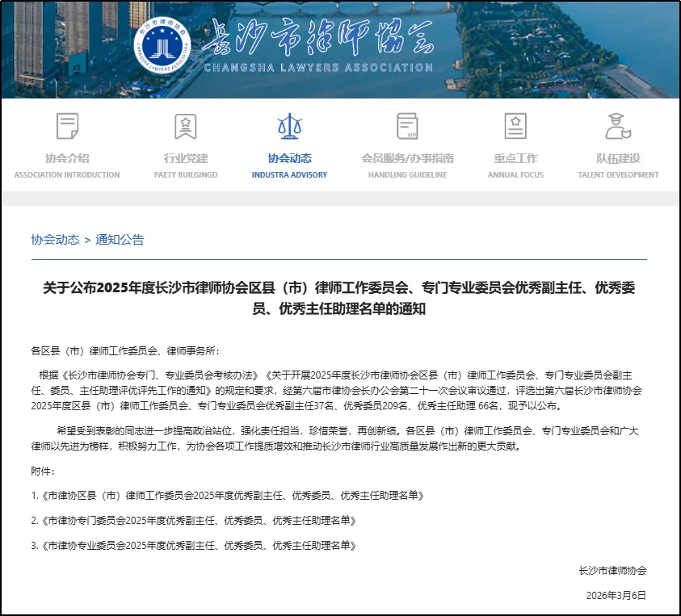
Task: Click the Changsha Lawyers Association round logo
Action: point(162,45)
